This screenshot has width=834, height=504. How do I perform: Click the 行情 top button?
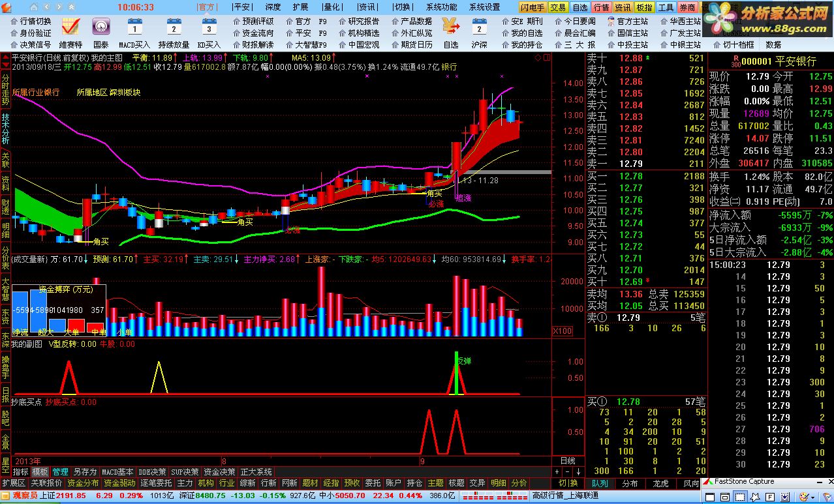(601, 7)
